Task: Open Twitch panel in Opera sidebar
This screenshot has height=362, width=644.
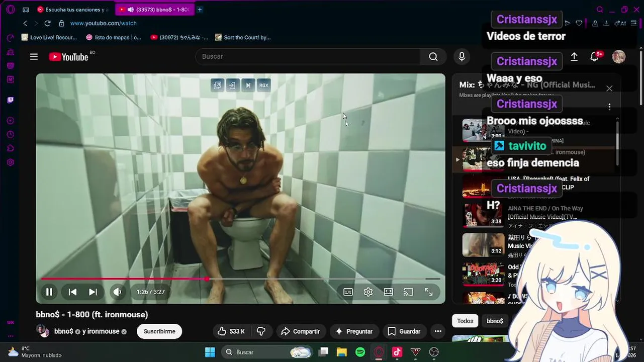Action: (x=10, y=100)
